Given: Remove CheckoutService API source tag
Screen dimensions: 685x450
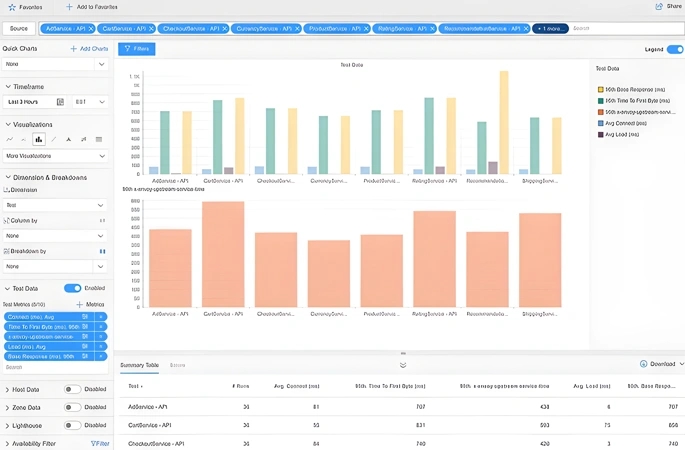Looking at the screenshot, I should 225,28.
